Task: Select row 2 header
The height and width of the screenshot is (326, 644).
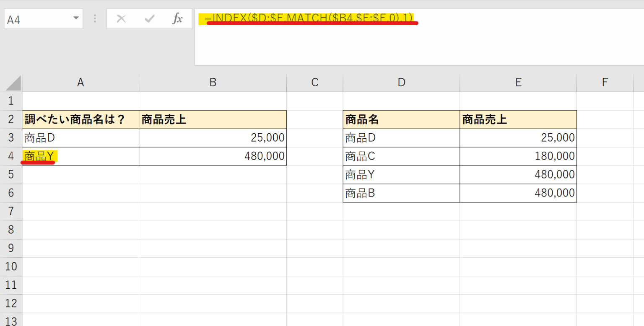Action: (11, 119)
